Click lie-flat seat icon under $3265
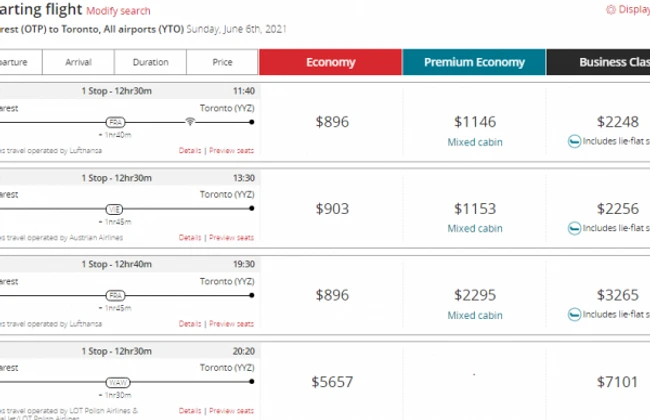 [574, 315]
